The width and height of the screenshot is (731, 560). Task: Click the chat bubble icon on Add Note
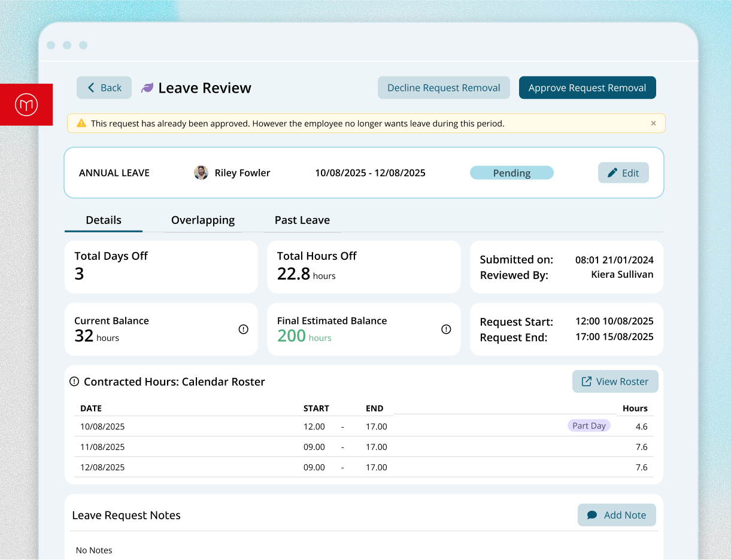click(592, 514)
